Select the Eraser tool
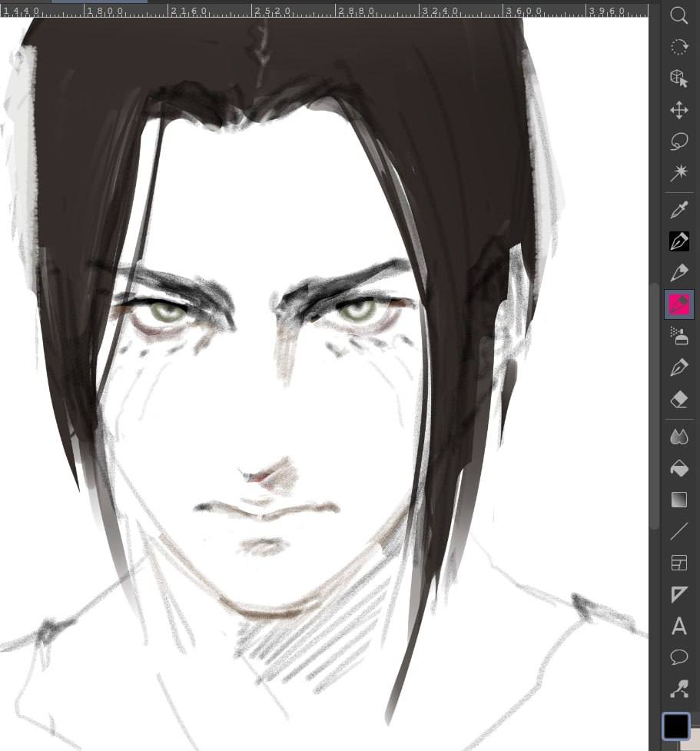Image resolution: width=700 pixels, height=751 pixels. point(679,399)
